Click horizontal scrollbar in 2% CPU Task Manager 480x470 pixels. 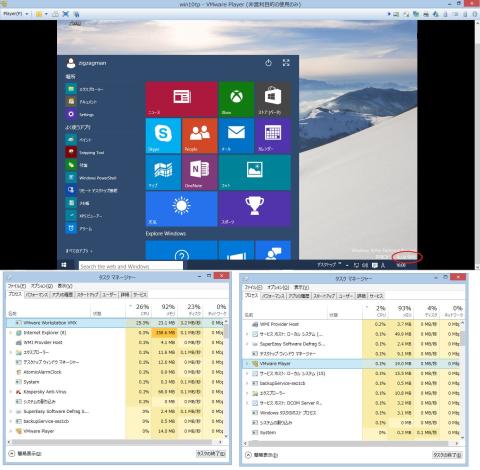(x=352, y=443)
